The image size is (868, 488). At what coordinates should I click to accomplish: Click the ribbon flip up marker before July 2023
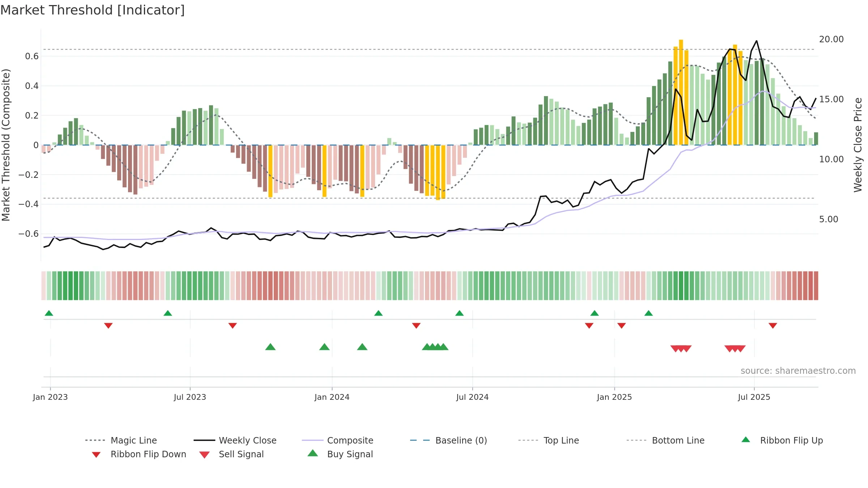pyautogui.click(x=168, y=313)
